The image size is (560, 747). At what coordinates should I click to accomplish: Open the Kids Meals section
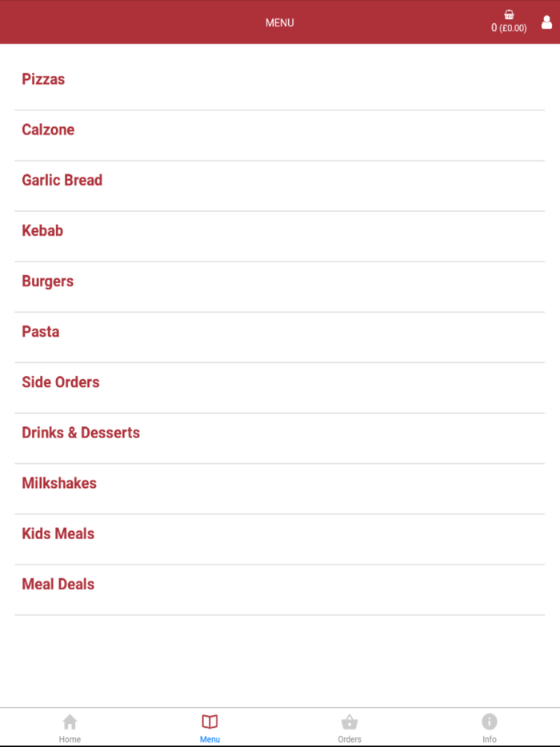pos(58,533)
